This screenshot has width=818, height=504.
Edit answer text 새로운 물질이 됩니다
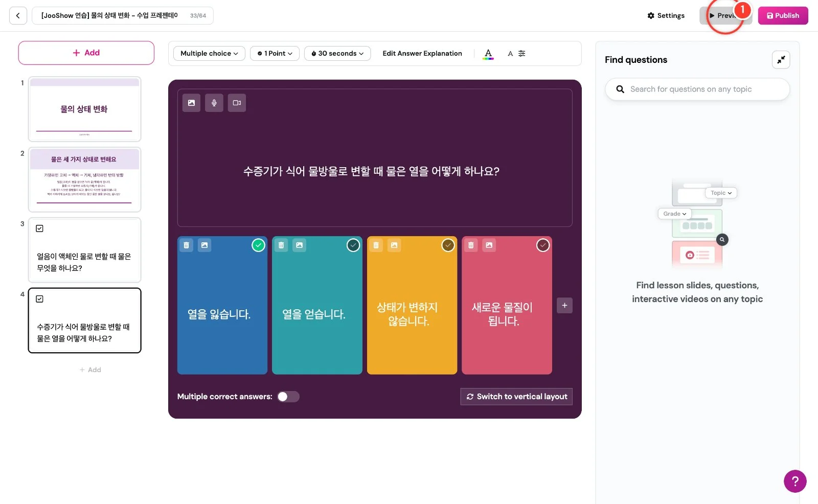click(x=503, y=314)
